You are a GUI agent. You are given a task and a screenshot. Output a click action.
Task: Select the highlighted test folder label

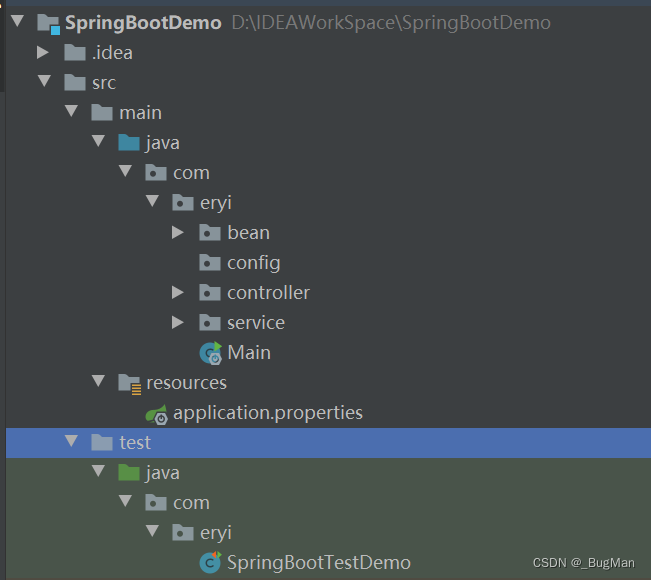[x=135, y=443]
